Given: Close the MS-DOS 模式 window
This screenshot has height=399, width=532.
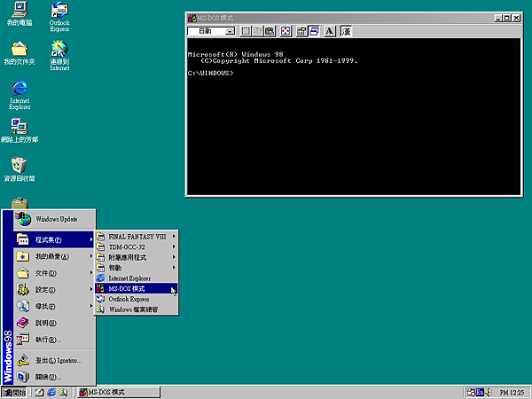Looking at the screenshot, I should 516,18.
